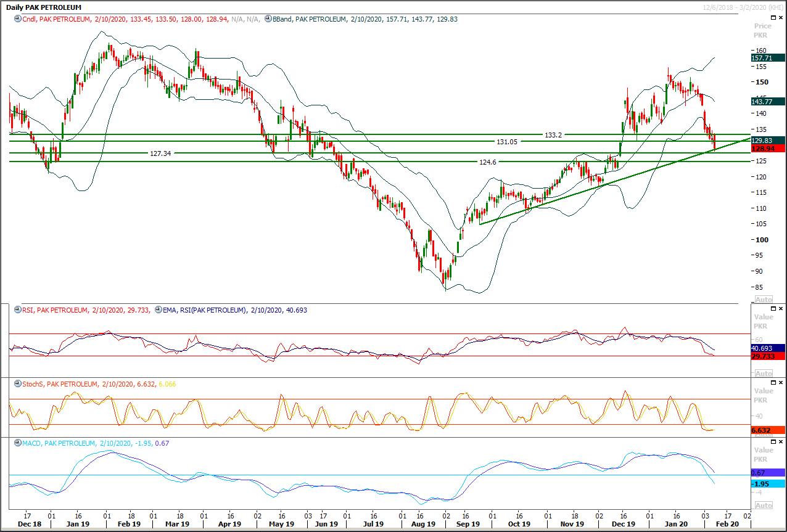Image resolution: width=787 pixels, height=532 pixels.
Task: Click the red 128.94 last price tag
Action: (x=767, y=149)
